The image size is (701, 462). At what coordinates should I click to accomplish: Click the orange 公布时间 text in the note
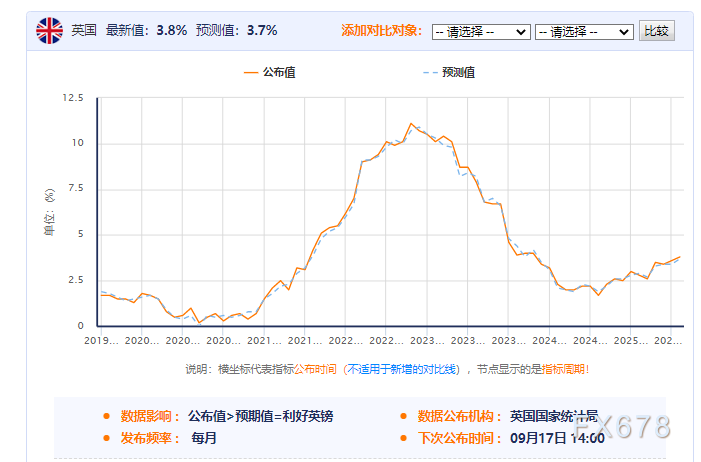click(319, 369)
